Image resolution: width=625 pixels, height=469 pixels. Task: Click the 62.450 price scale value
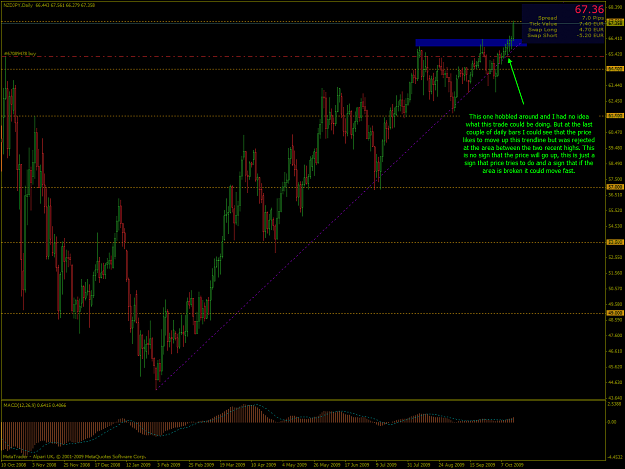[615, 101]
